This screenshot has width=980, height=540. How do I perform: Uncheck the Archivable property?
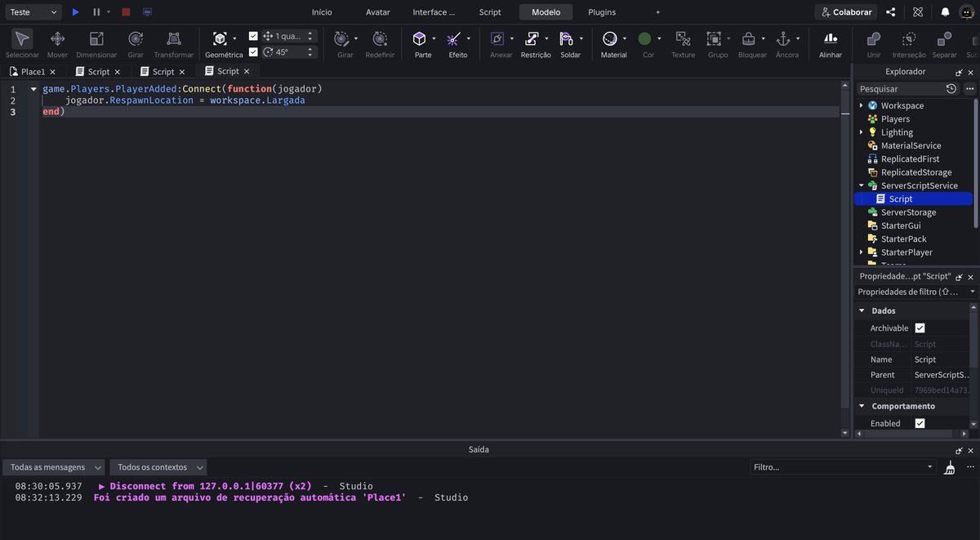pos(920,328)
